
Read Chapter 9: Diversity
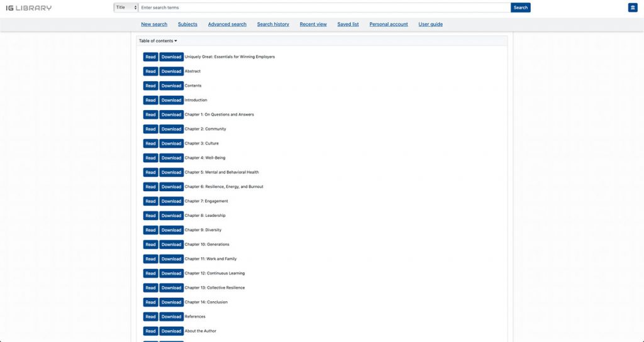tap(151, 230)
